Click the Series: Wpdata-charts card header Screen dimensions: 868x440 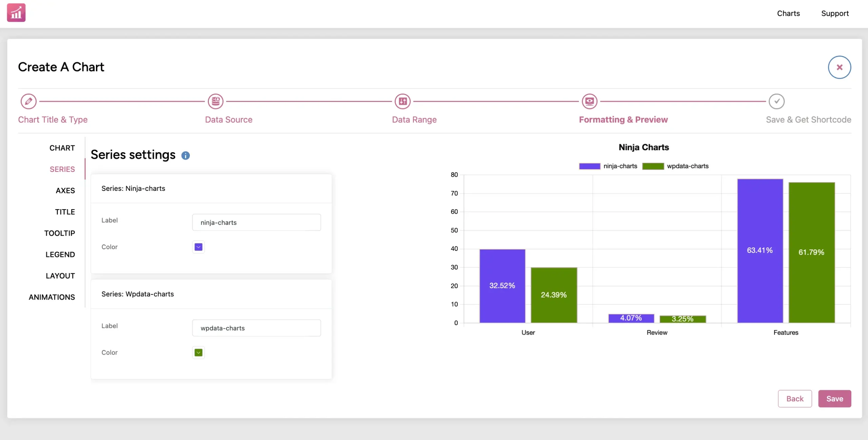click(x=211, y=294)
